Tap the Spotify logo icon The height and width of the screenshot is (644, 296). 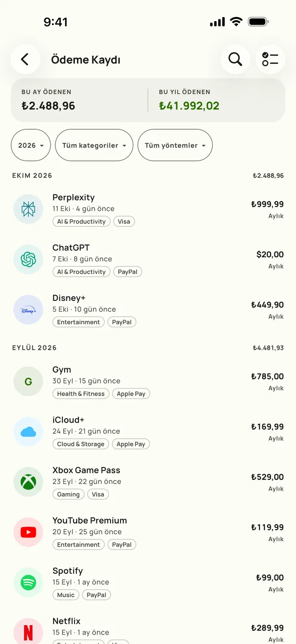28,582
